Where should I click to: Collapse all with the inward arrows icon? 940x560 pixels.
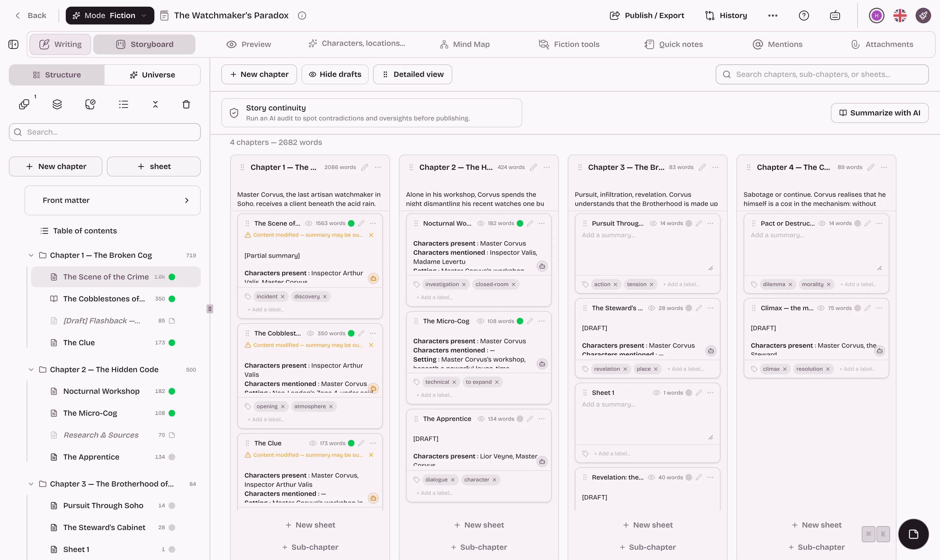click(155, 105)
